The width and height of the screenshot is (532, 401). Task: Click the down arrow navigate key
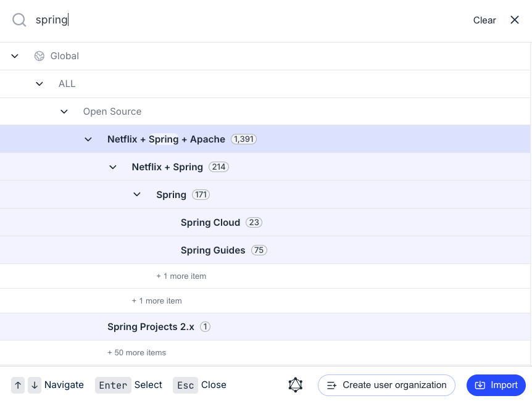click(35, 386)
